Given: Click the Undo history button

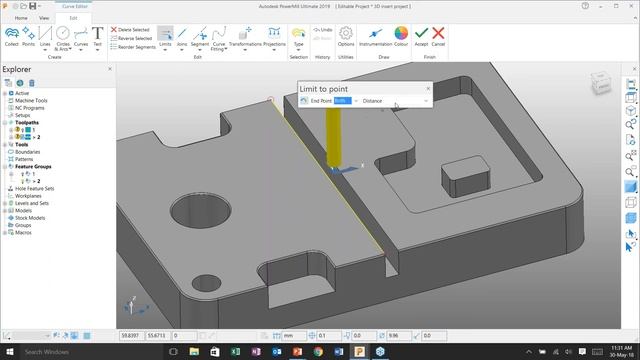Looking at the screenshot, I should pyautogui.click(x=322, y=30).
